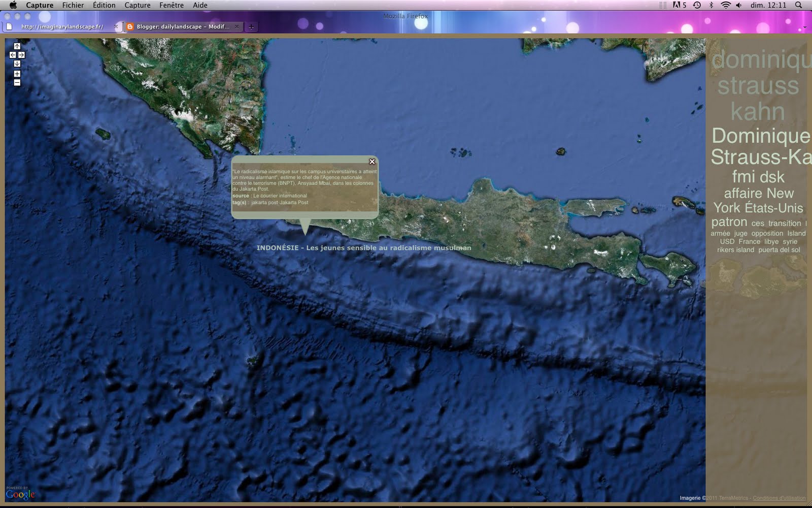Screen dimensions: 812x508
Task: Pan the map down with the arrow button
Action: tap(17, 63)
